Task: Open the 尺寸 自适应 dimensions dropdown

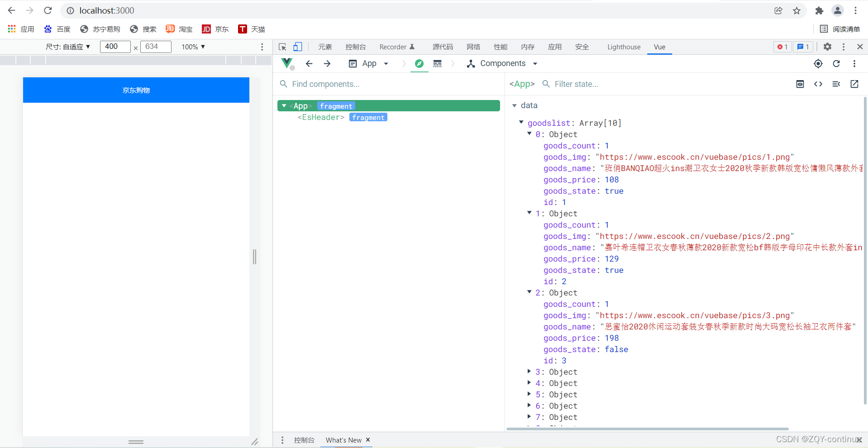Action: click(68, 47)
